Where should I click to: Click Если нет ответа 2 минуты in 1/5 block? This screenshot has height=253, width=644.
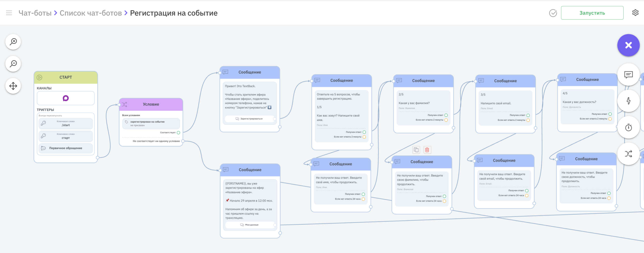364,137
